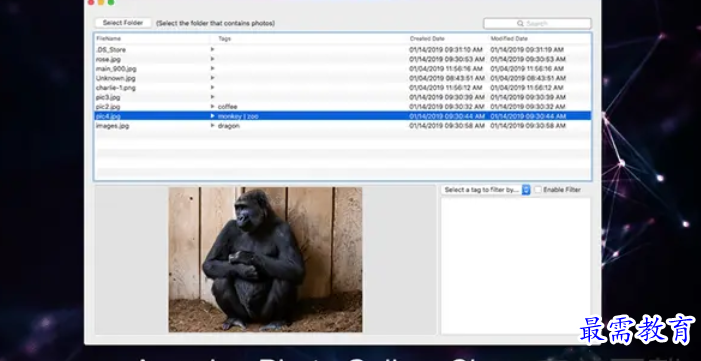Expand the disclosure triangle for Unknown.jpg
The image size is (701, 361).
tap(213, 78)
